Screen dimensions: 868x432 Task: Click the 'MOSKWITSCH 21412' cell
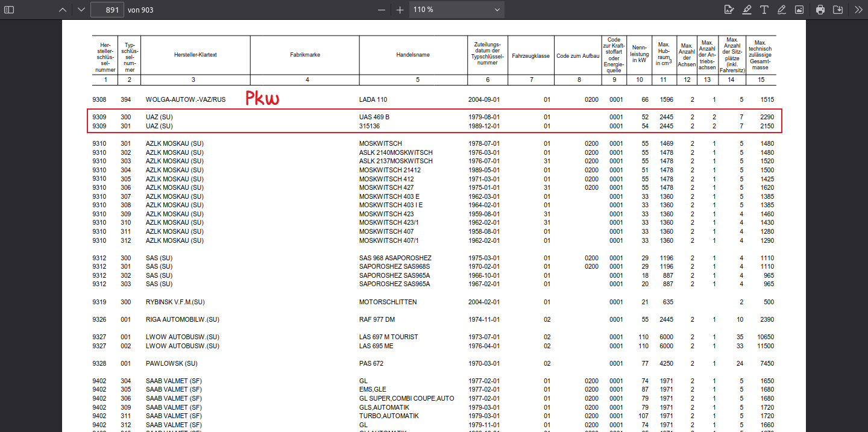click(x=390, y=170)
